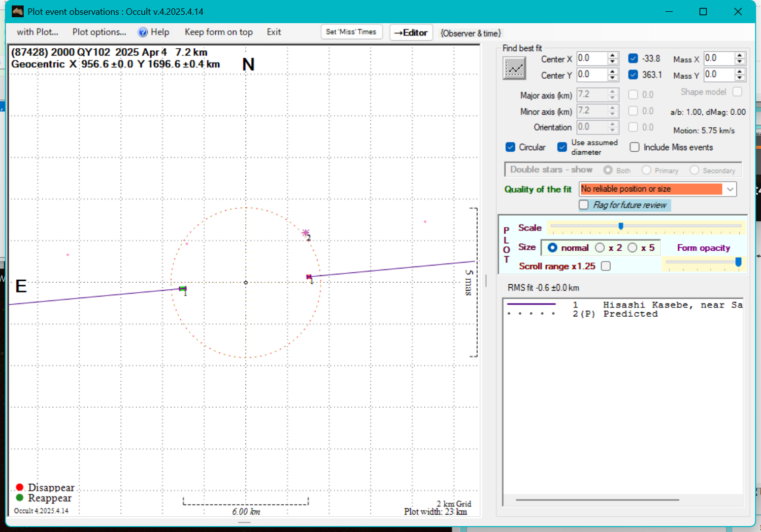The image size is (761, 532).
Task: Click the →Editor button
Action: click(x=411, y=33)
